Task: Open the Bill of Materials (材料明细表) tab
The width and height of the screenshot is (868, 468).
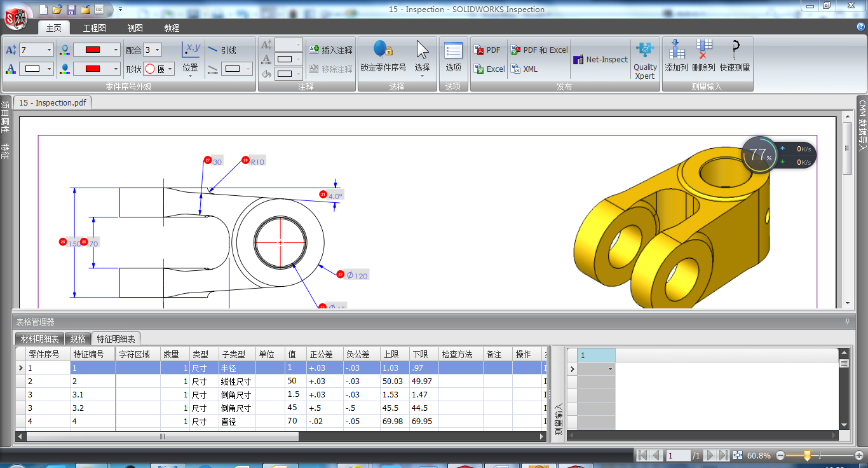Action: [40, 339]
